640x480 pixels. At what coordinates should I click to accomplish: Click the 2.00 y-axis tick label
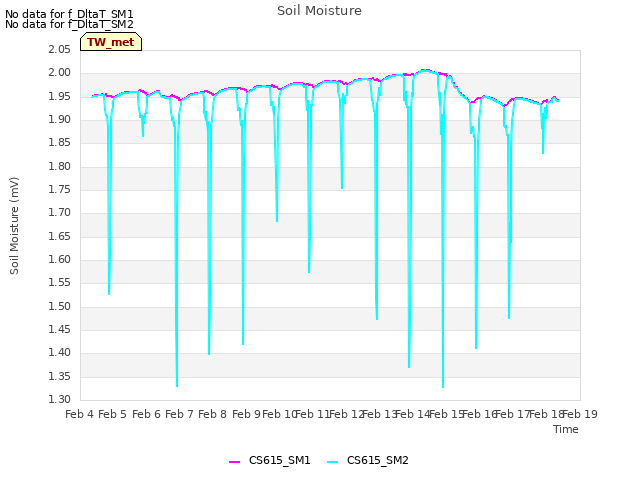tap(59, 73)
